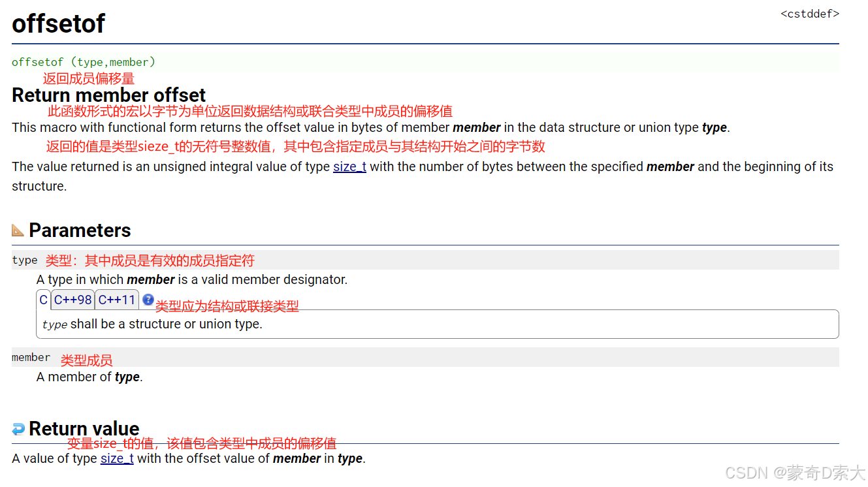Click the <cstddef> header label
This screenshot has width=868, height=487.
click(810, 14)
